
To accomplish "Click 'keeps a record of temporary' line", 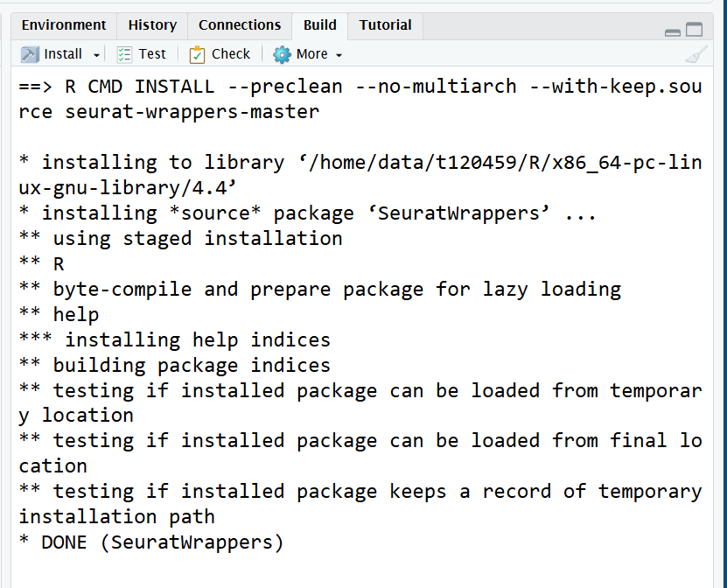I will pyautogui.click(x=360, y=492).
